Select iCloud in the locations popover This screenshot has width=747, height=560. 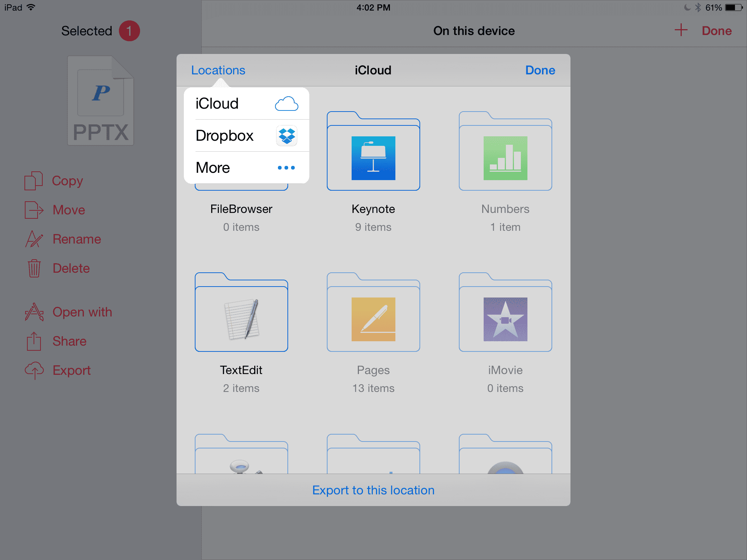coord(247,104)
